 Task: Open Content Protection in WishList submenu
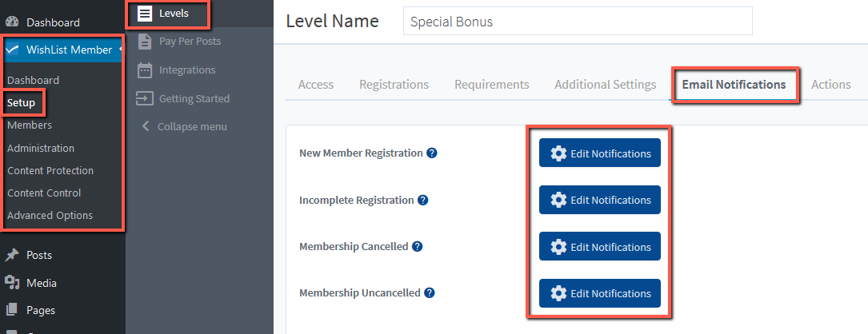(x=50, y=170)
